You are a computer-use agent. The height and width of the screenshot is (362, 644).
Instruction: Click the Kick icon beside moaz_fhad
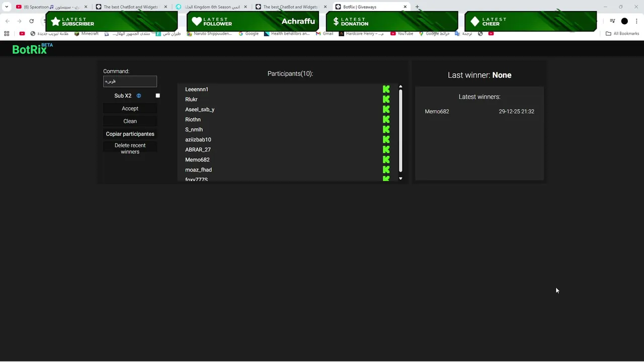pyautogui.click(x=386, y=170)
